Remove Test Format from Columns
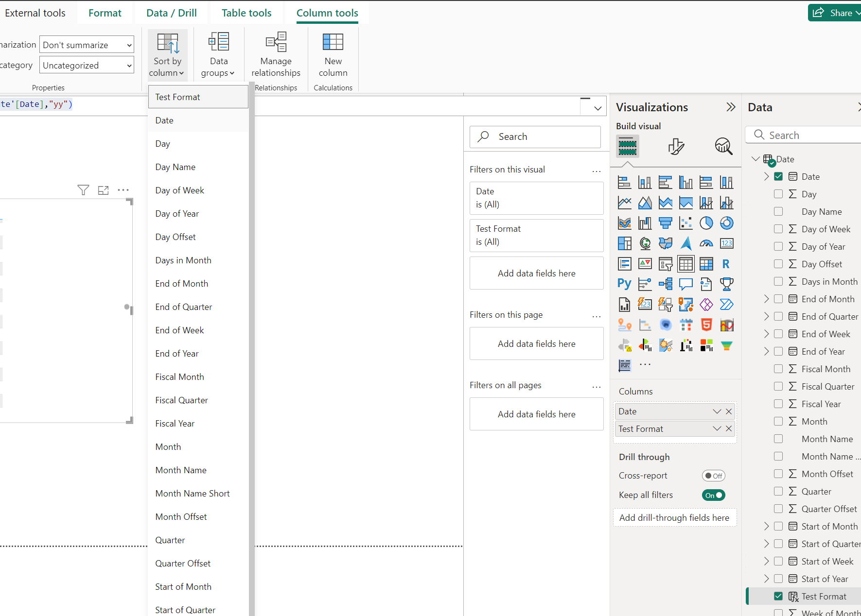This screenshot has height=616, width=861. [x=729, y=429]
